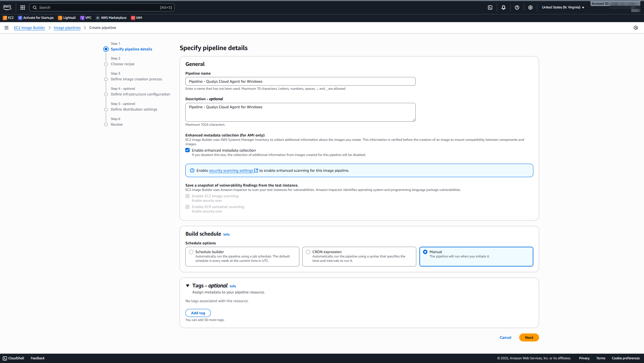Select the CRON expression radio option

pyautogui.click(x=308, y=252)
